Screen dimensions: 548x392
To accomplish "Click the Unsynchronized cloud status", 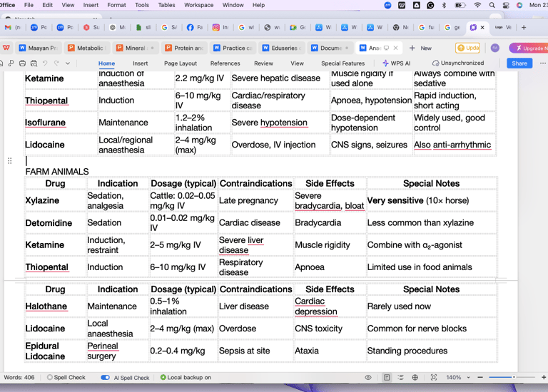I will click(x=458, y=63).
